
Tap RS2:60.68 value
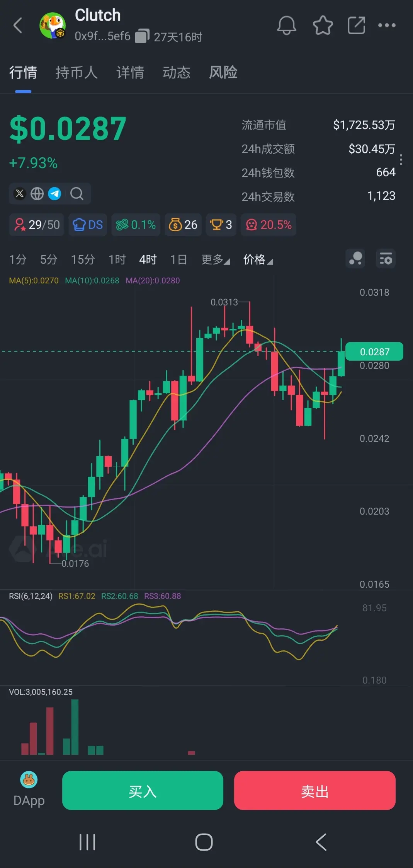(x=119, y=596)
